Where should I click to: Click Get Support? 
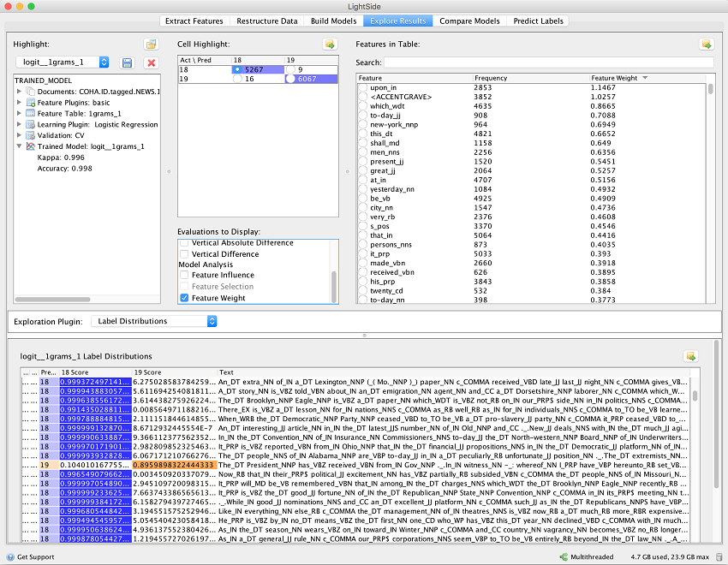coord(32,556)
